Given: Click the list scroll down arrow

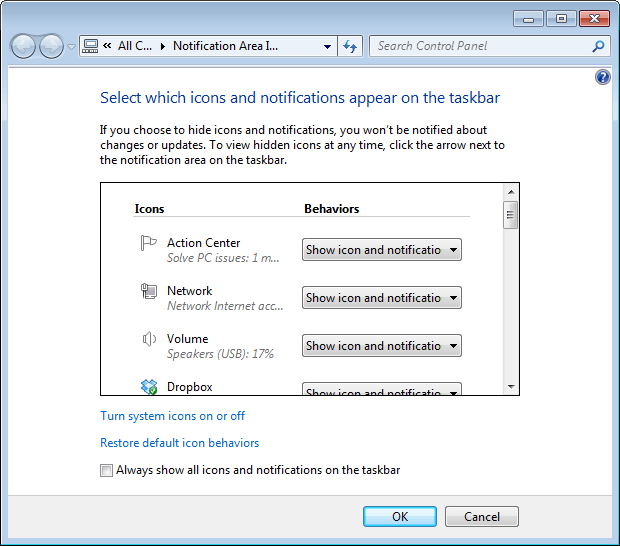Looking at the screenshot, I should (x=510, y=387).
